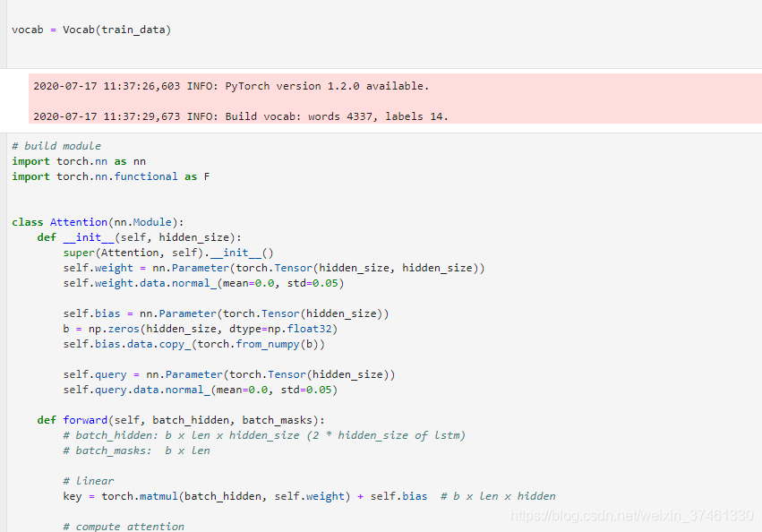Click the 'self.weight.data.normal_' line
Image resolution: width=762 pixels, height=532 pixels.
click(x=203, y=283)
